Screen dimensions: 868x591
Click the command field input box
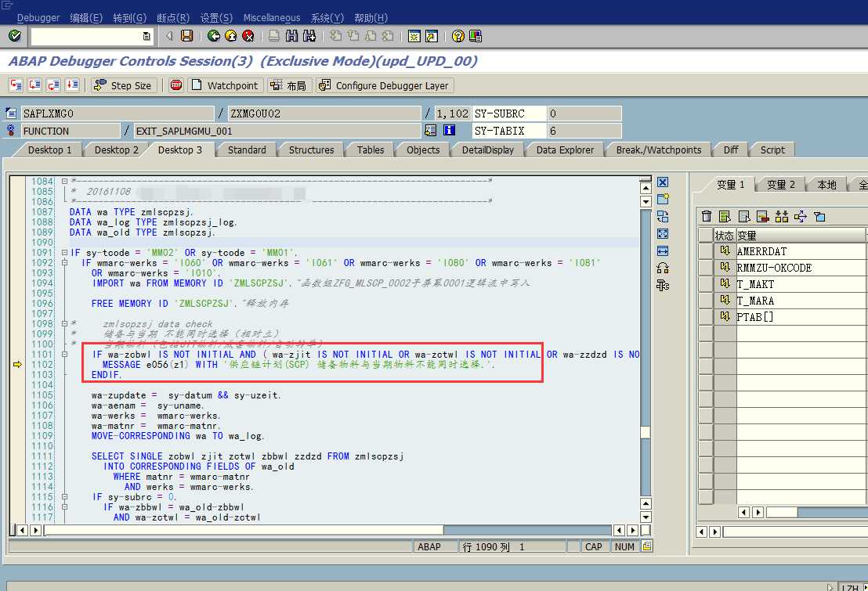[86, 36]
